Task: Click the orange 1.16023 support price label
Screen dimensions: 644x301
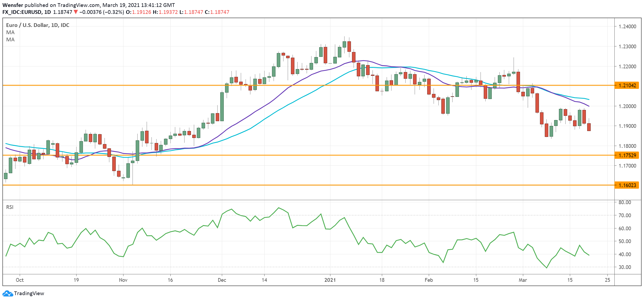Action: (x=627, y=185)
